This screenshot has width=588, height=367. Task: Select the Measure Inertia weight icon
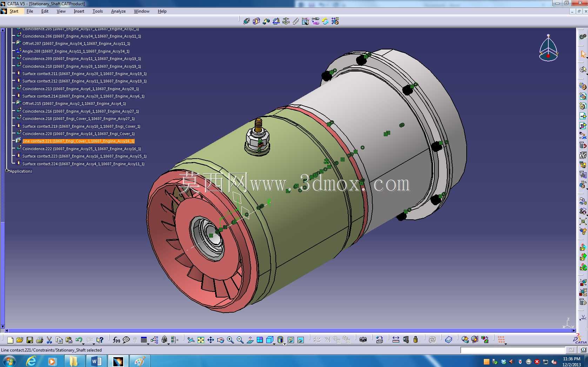(415, 340)
